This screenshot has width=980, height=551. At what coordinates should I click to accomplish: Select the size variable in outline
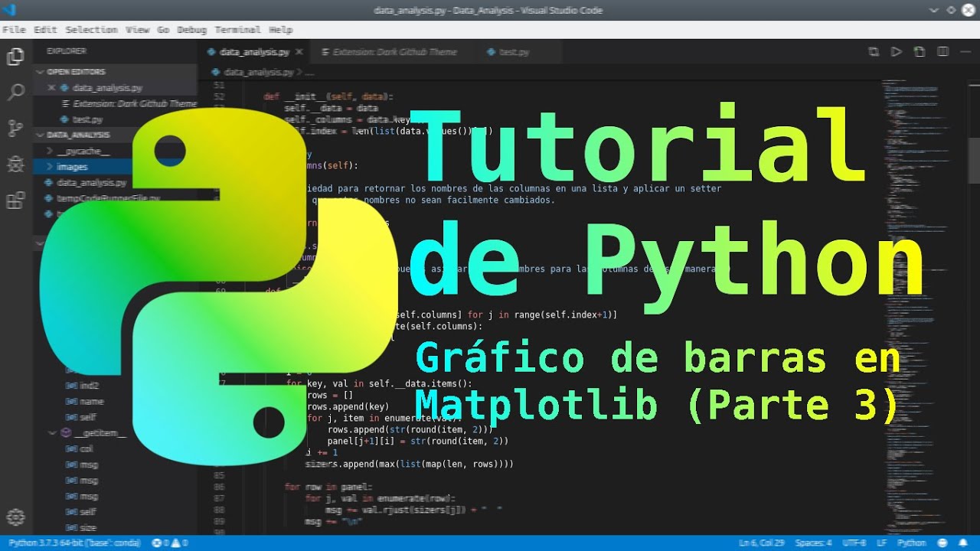click(x=88, y=528)
